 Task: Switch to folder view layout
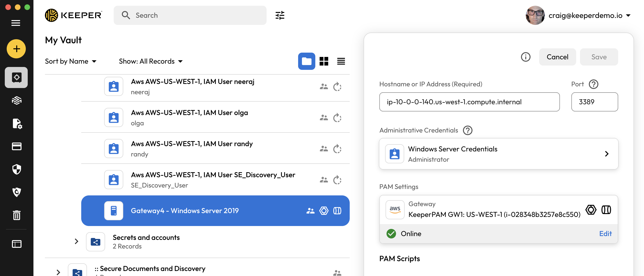tap(306, 61)
